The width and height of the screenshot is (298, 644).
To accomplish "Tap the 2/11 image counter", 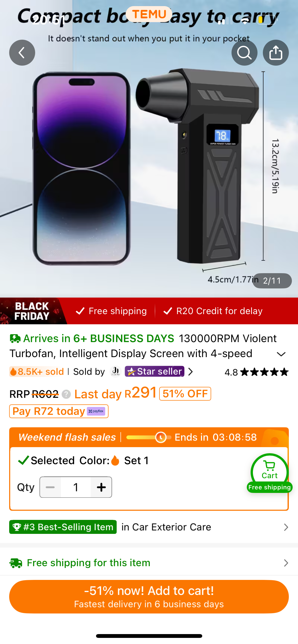I will point(272,281).
